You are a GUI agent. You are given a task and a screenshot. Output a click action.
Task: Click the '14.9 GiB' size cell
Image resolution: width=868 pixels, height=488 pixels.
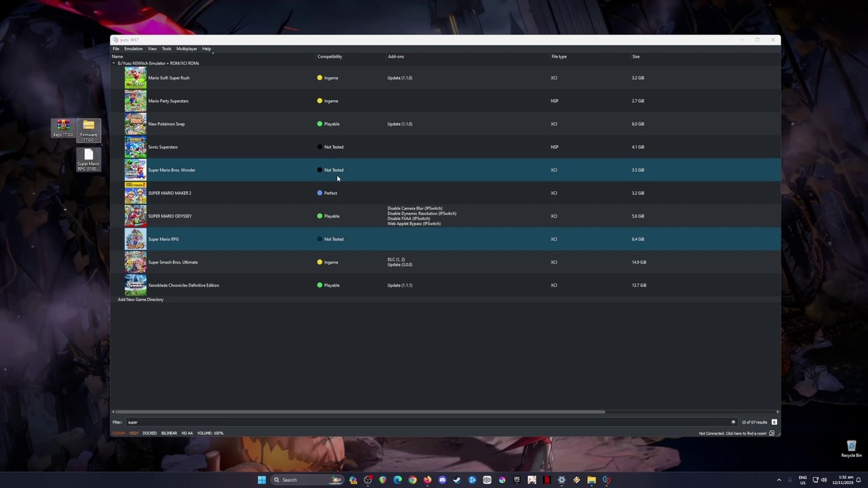coord(639,262)
